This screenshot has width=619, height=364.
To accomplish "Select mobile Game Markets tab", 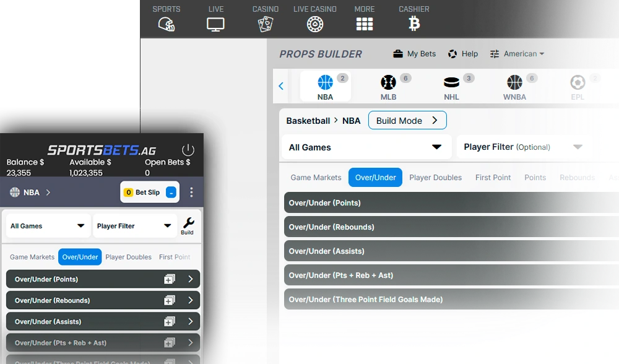I will click(x=32, y=257).
